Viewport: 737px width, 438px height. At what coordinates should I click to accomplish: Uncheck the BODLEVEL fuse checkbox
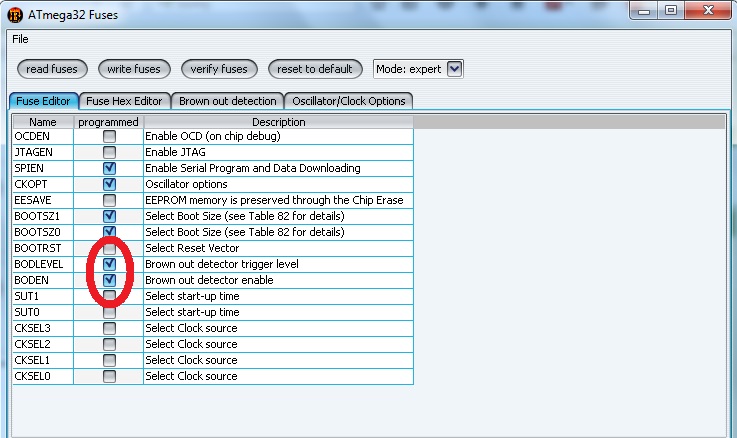point(109,264)
